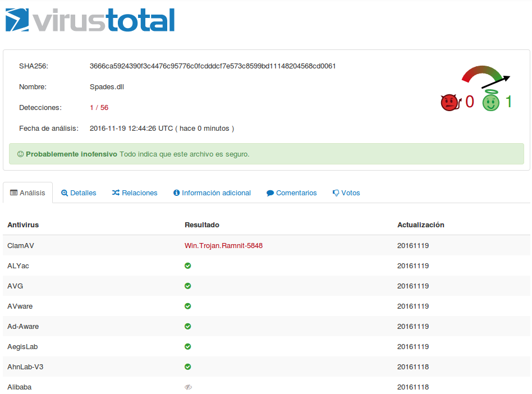
Task: Open the Análisis tab
Action: coord(28,193)
